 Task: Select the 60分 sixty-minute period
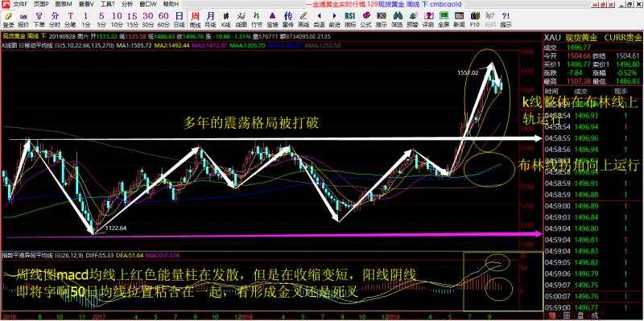pos(163,19)
